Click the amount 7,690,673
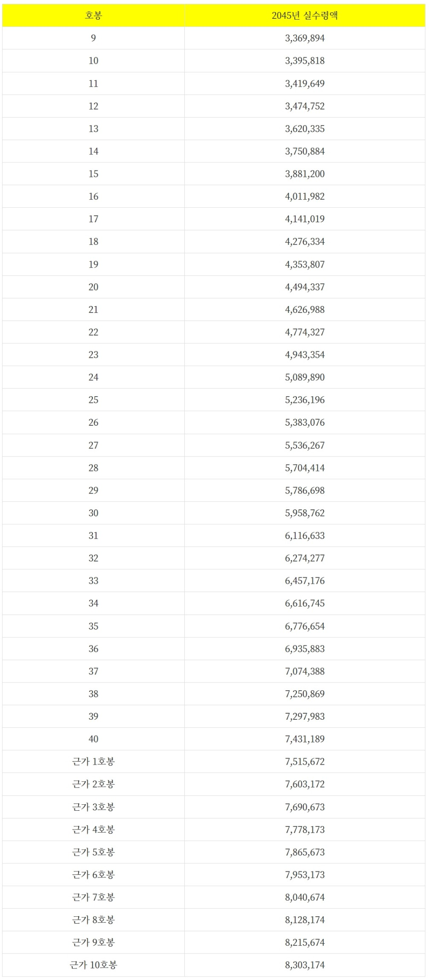429x980 pixels. (305, 807)
